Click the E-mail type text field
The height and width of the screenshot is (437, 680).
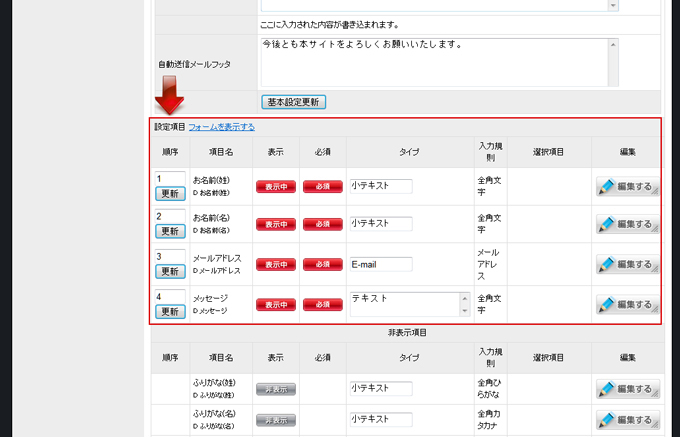point(380,265)
